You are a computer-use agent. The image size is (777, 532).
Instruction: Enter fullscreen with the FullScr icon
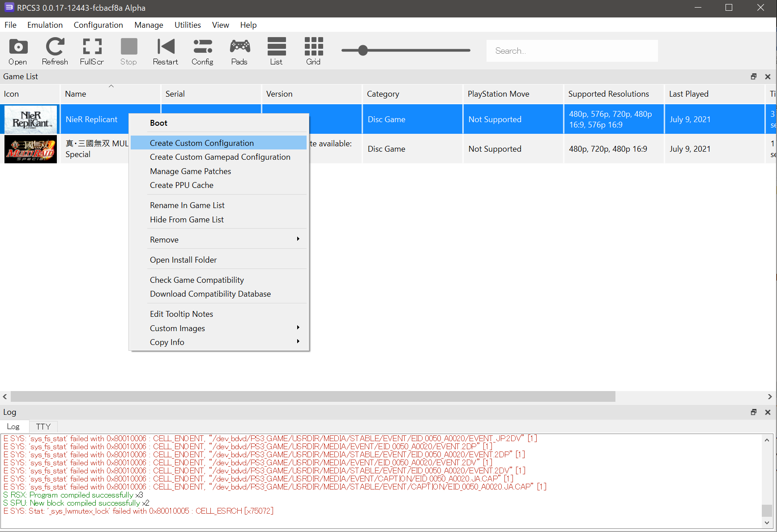(92, 51)
